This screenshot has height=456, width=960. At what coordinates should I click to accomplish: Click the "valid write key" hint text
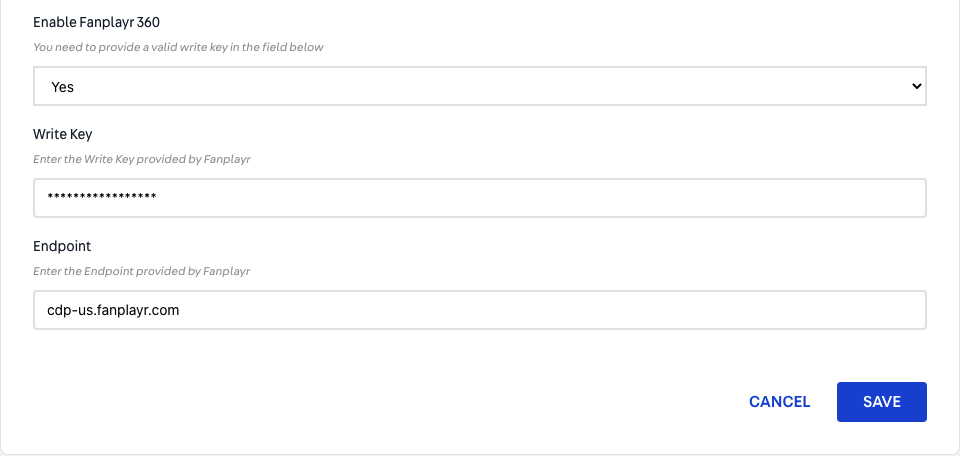click(x=185, y=47)
